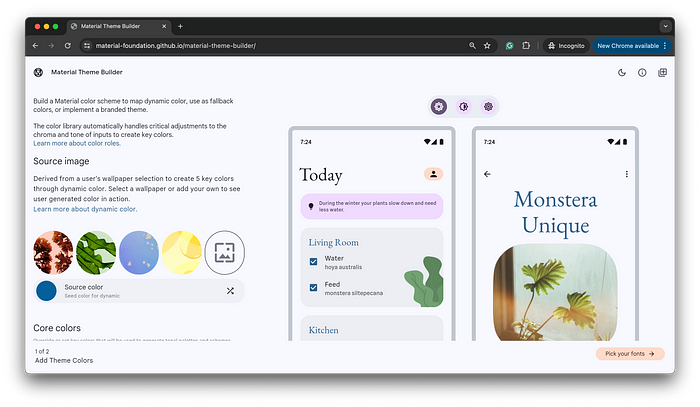This screenshot has height=407, width=700.
Task: Toggle the Water hoya australis checkbox
Action: click(313, 262)
